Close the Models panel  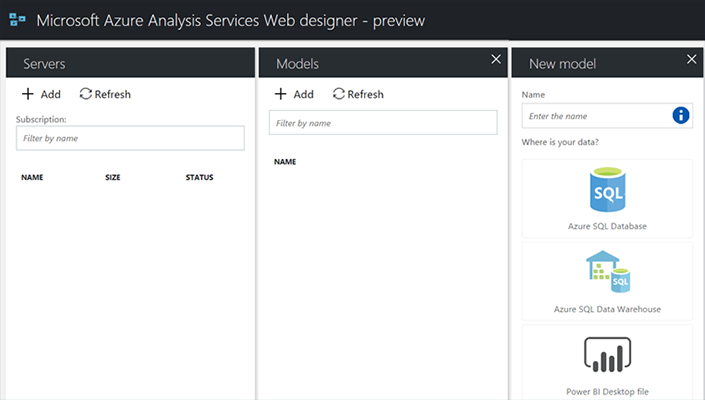coord(496,59)
